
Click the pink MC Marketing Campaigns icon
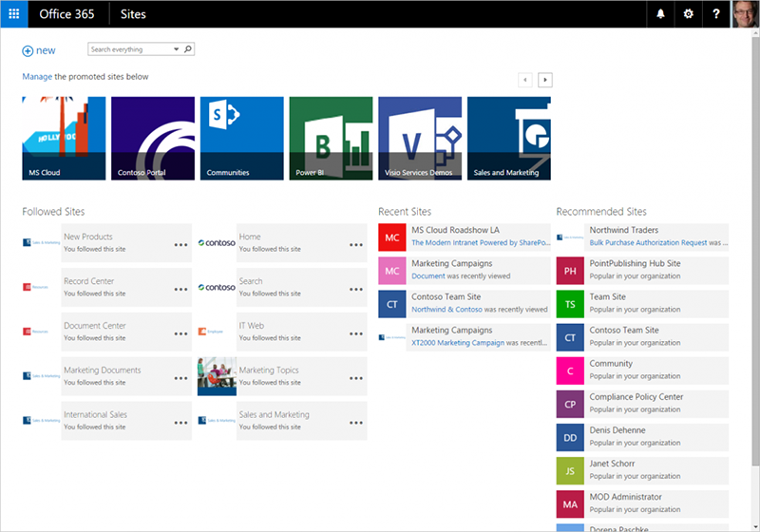point(392,271)
